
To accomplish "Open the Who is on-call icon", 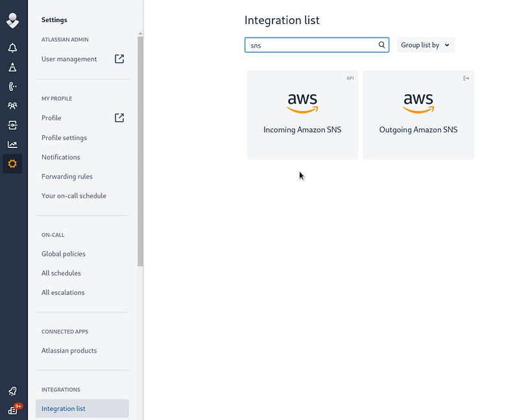I will point(12,86).
